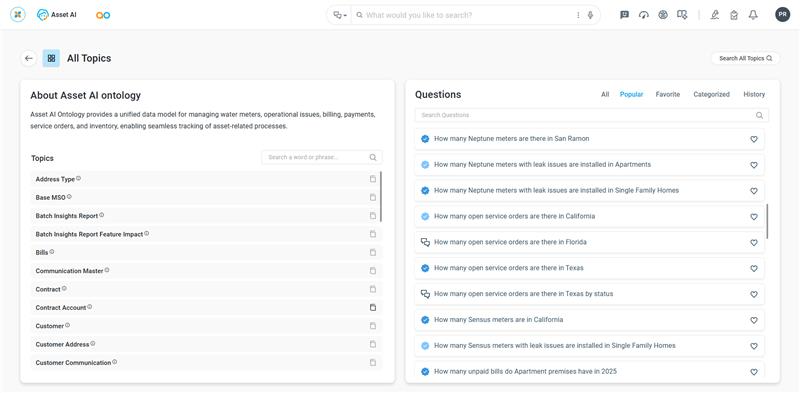Click the circular wheel icon in header
Screen dimensions: 800x393
[663, 15]
